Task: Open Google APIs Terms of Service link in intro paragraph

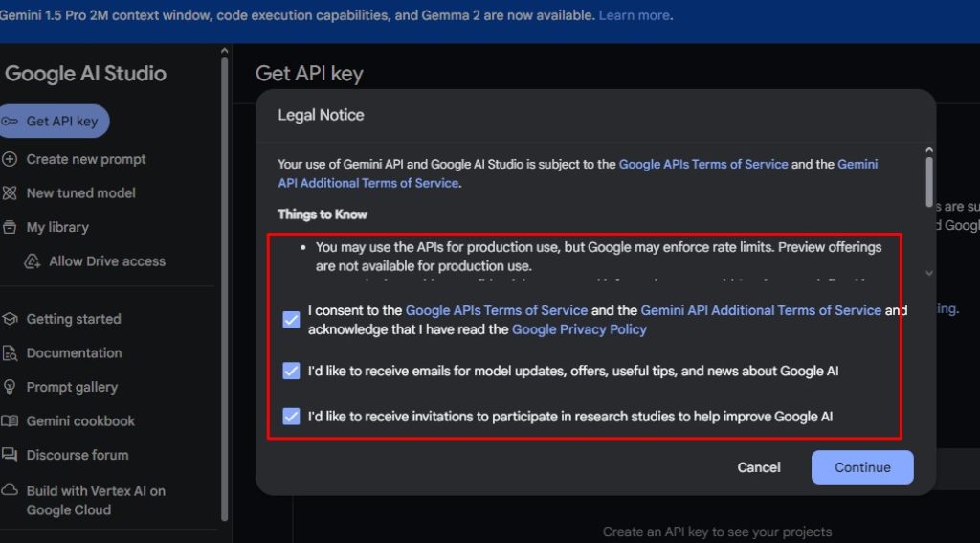Action: tap(703, 164)
